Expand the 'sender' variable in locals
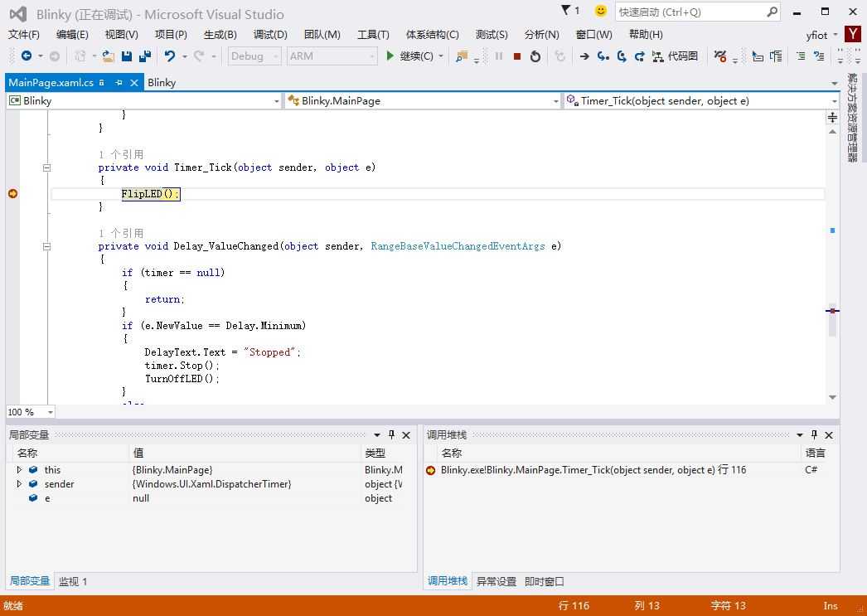The height and width of the screenshot is (616, 867). click(x=20, y=484)
